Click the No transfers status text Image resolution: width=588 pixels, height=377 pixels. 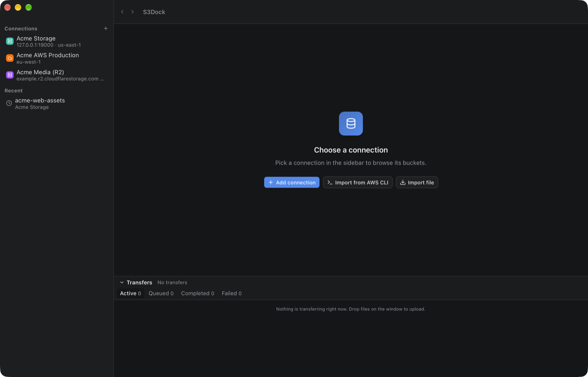coord(172,283)
